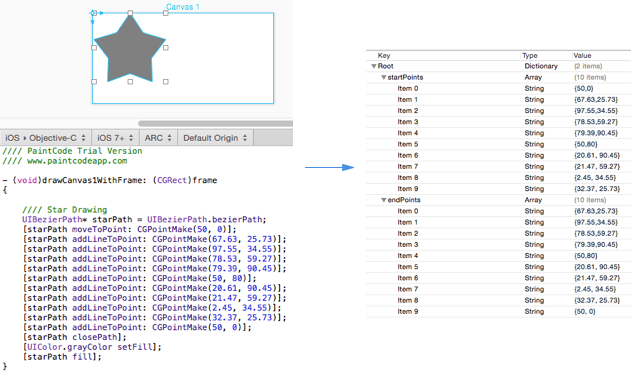This screenshot has width=636, height=372.
Task: Click the {21.47, 59.27} value of endPoints Item 6
Action: (597, 278)
